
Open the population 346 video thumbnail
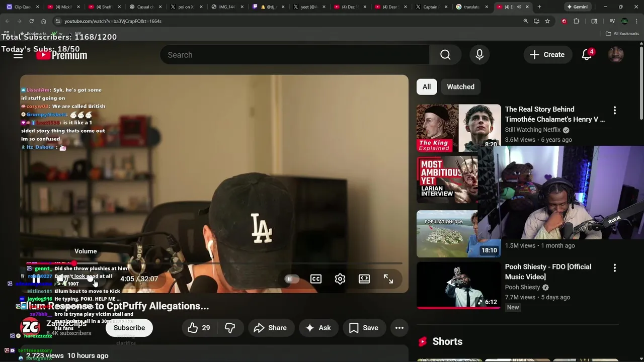click(447, 234)
